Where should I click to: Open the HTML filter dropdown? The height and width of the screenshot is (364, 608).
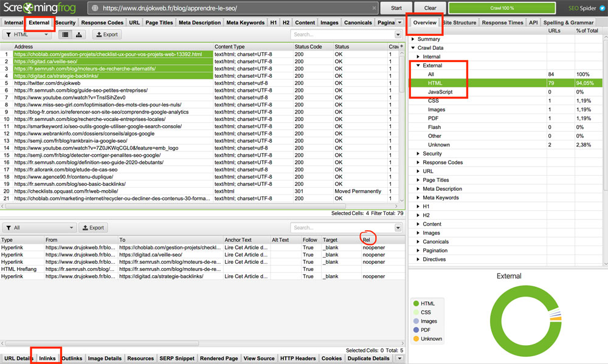[27, 35]
